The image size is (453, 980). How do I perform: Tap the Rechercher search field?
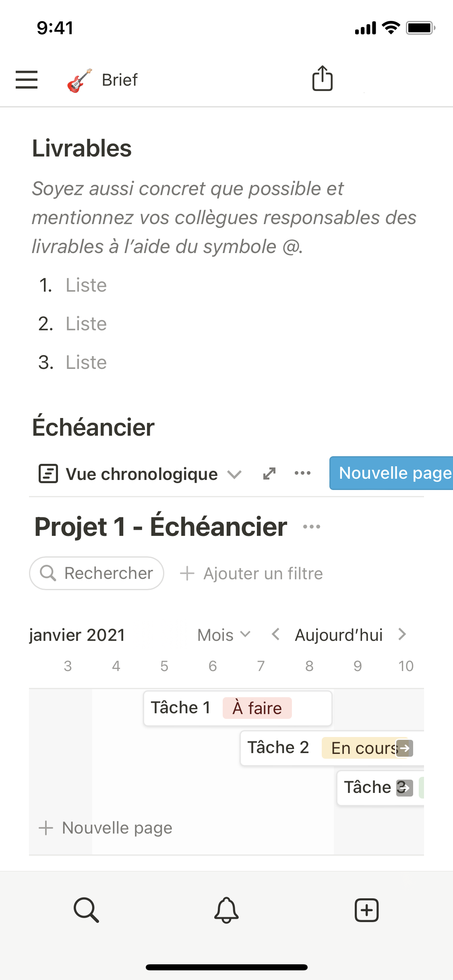point(97,573)
